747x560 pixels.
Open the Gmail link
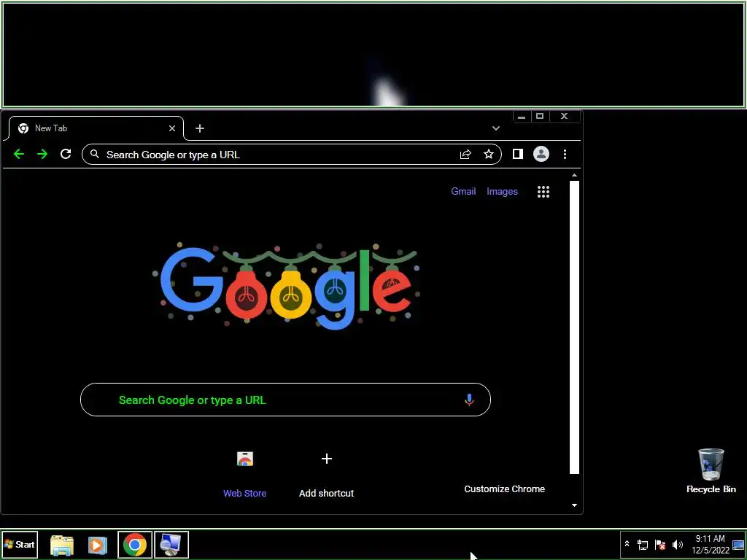coord(463,192)
